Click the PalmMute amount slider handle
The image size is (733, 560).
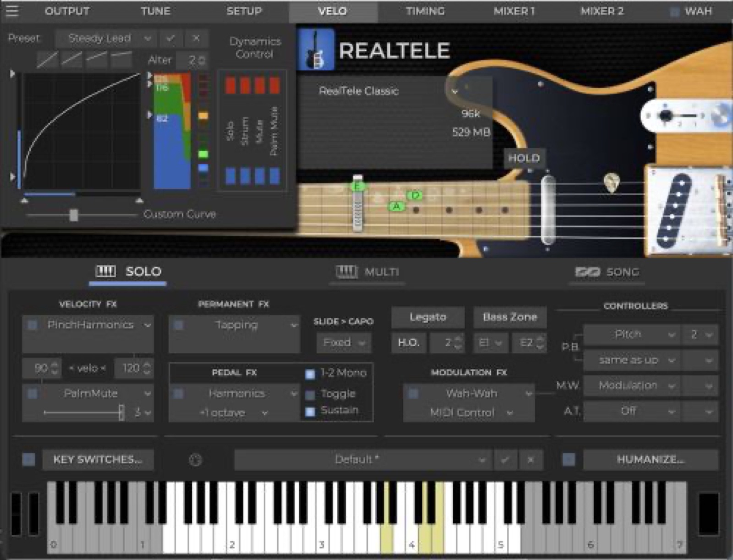pos(121,412)
